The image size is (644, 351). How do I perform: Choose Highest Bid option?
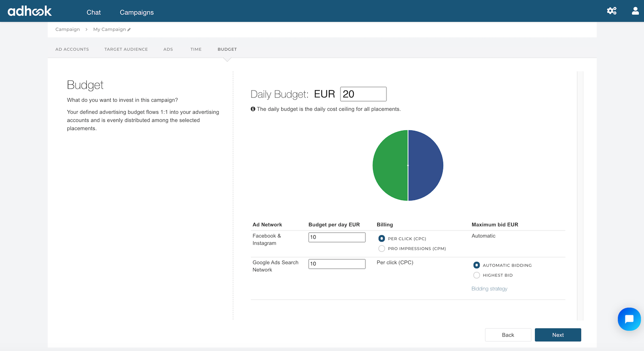pos(477,275)
